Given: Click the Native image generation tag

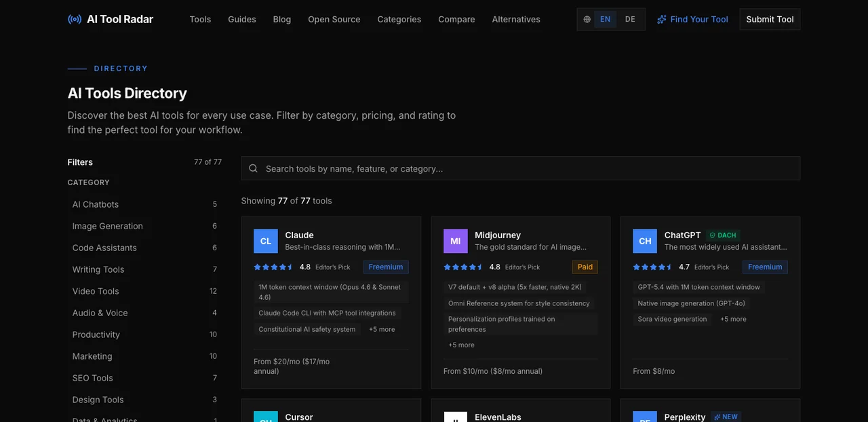Looking at the screenshot, I should tap(691, 304).
